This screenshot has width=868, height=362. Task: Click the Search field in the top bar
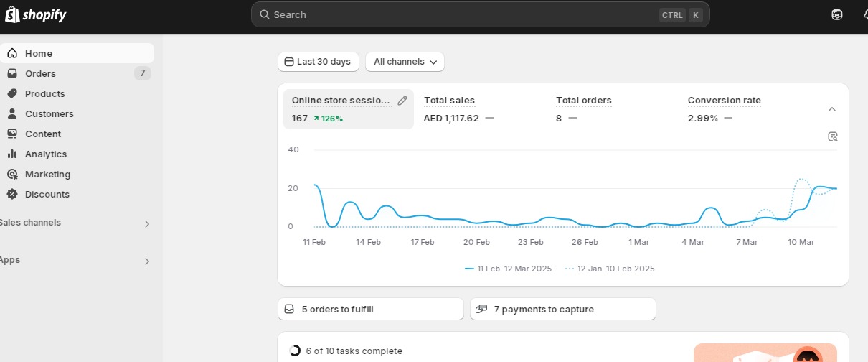(x=459, y=14)
